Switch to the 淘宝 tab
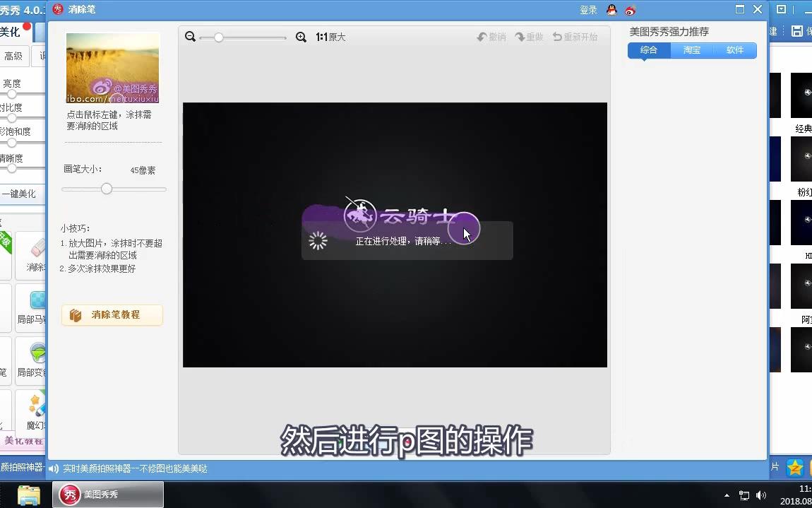812x508 pixels. pos(691,50)
